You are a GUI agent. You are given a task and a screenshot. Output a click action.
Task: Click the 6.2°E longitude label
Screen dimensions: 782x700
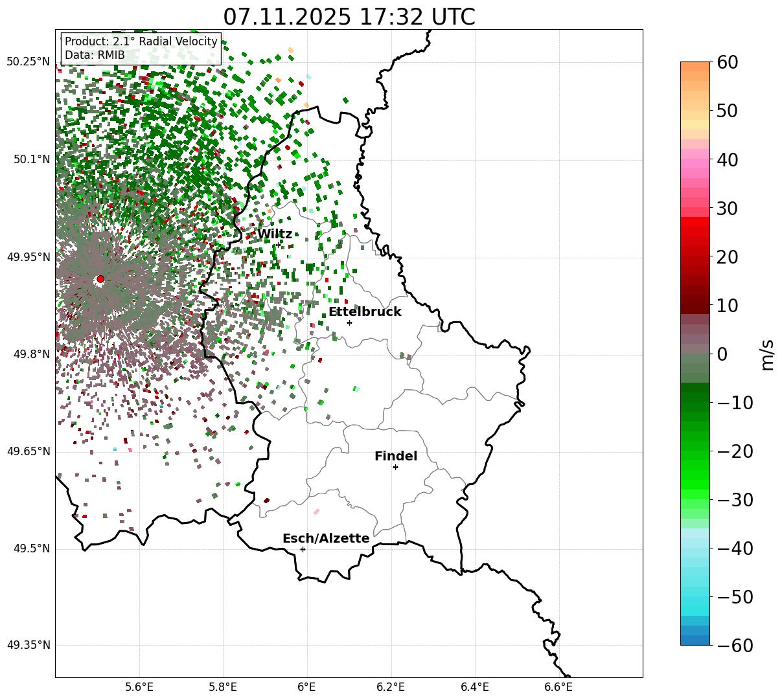click(391, 688)
